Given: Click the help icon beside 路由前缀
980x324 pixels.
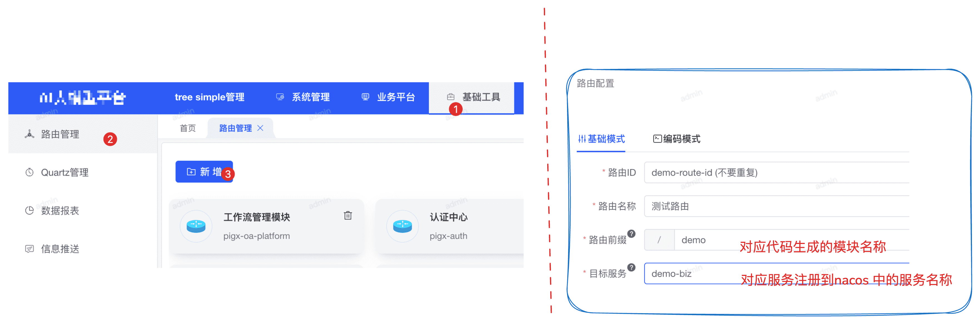Looking at the screenshot, I should [631, 233].
